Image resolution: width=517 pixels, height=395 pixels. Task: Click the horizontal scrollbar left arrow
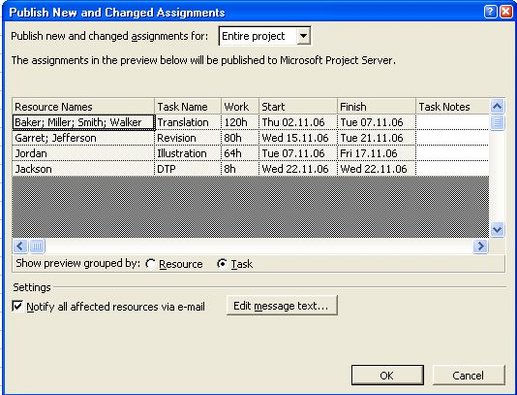tap(20, 246)
